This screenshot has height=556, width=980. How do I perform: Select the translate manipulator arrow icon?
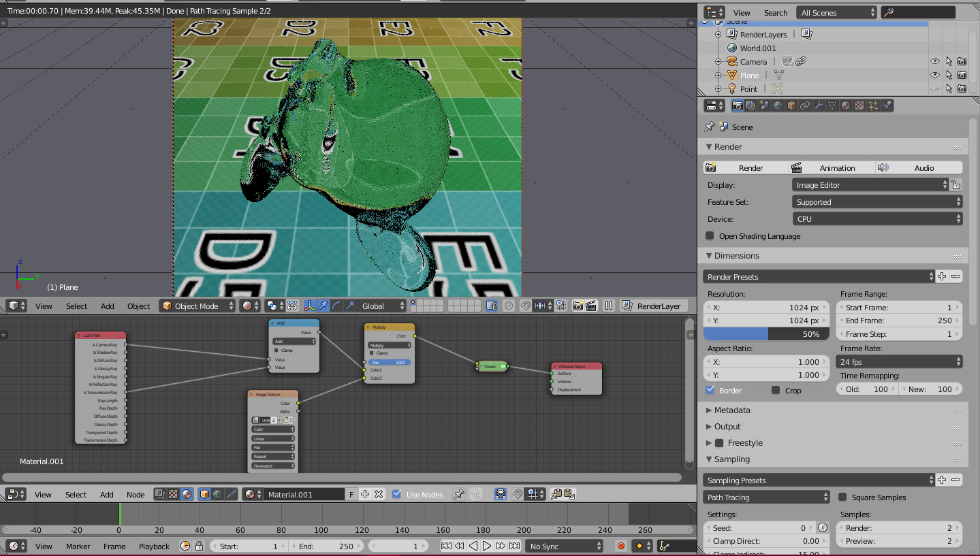323,306
